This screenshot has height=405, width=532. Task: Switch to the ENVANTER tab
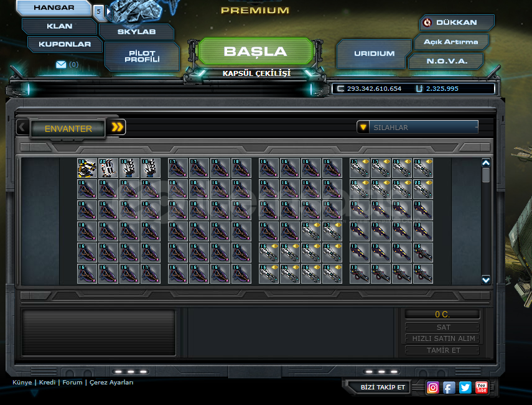tap(68, 129)
